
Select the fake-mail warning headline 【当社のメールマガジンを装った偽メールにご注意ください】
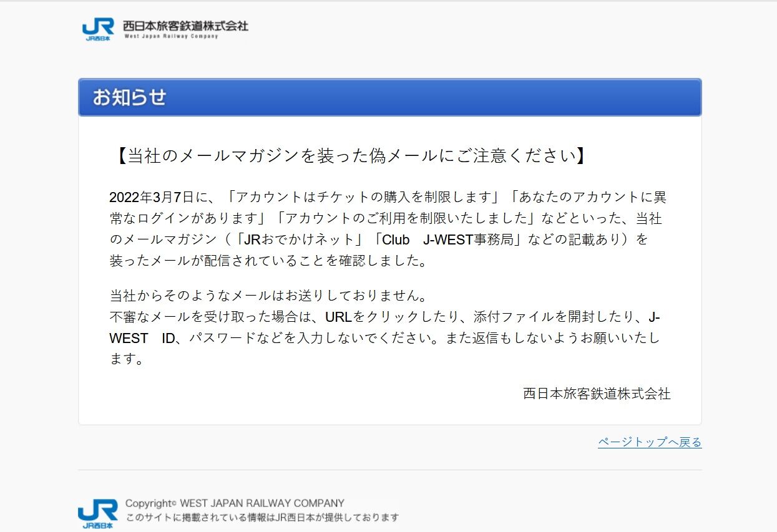click(x=350, y=155)
